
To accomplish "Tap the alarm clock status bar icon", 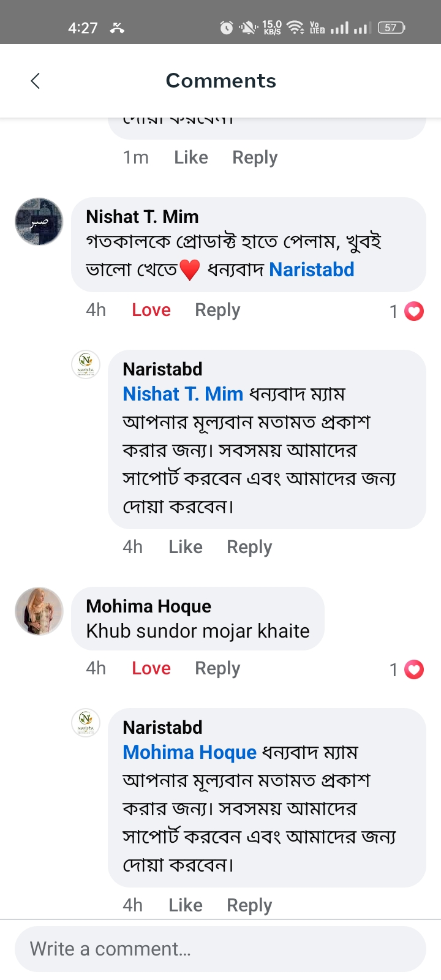I will click(x=227, y=28).
